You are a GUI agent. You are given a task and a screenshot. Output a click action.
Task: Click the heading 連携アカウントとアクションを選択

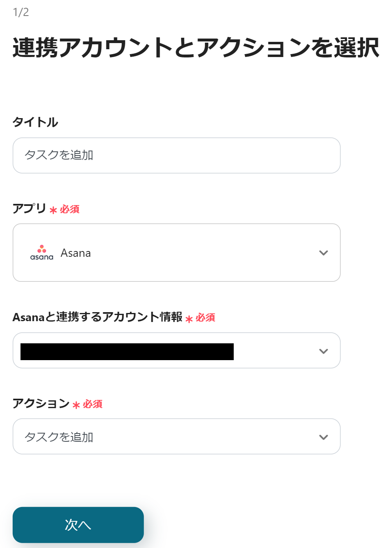[x=196, y=48]
